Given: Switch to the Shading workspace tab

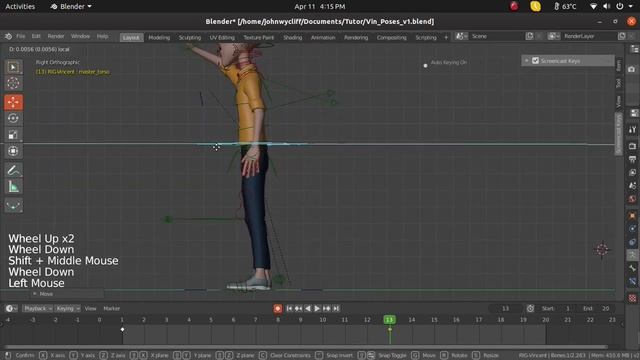Looking at the screenshot, I should (293, 38).
